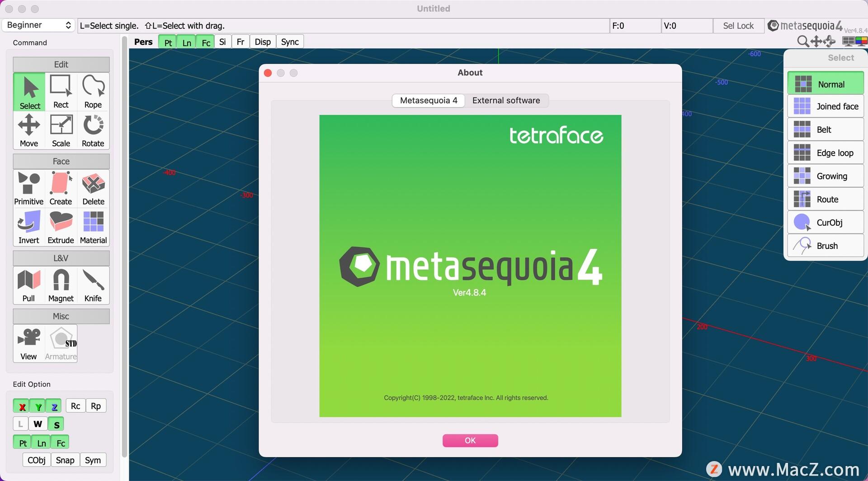Select the Rotate tool
868x481 pixels.
click(93, 130)
